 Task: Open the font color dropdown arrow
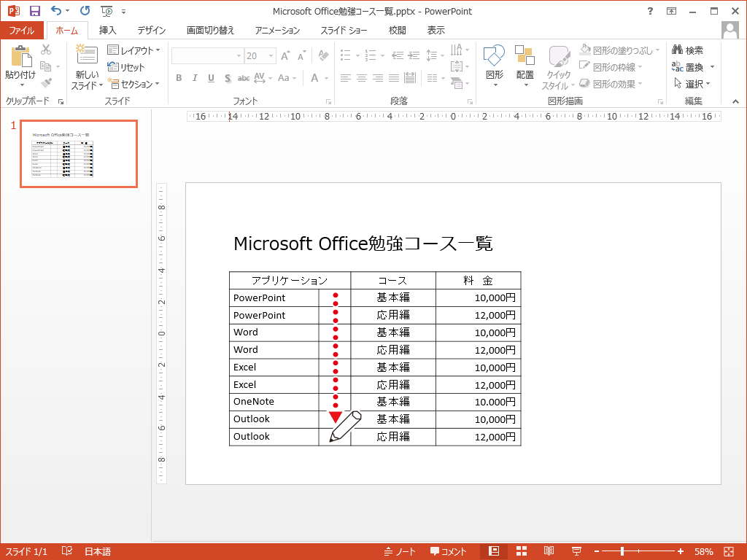point(326,77)
